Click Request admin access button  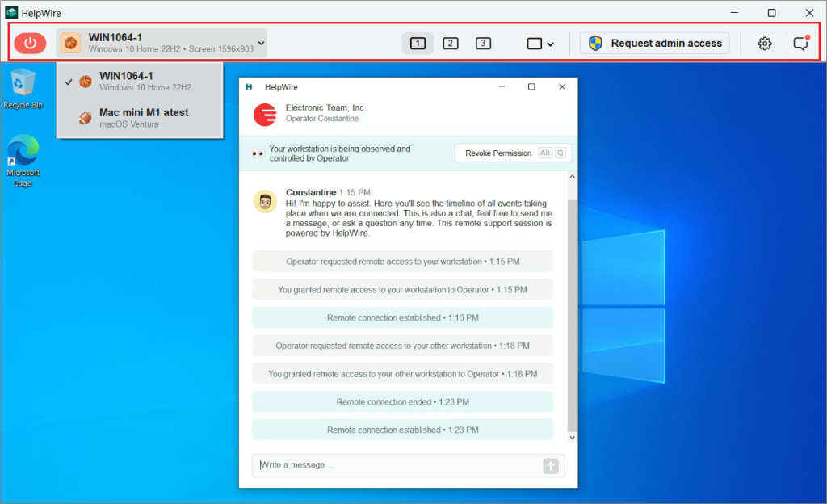[655, 44]
